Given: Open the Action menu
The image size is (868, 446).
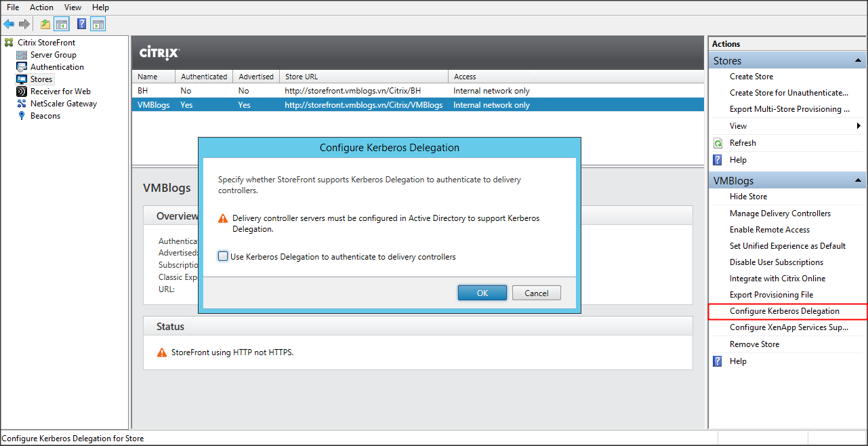Looking at the screenshot, I should pyautogui.click(x=41, y=7).
